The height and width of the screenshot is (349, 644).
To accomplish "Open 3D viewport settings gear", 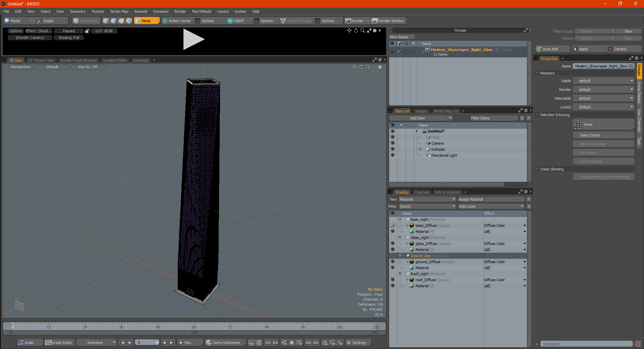I will pyautogui.click(x=380, y=67).
